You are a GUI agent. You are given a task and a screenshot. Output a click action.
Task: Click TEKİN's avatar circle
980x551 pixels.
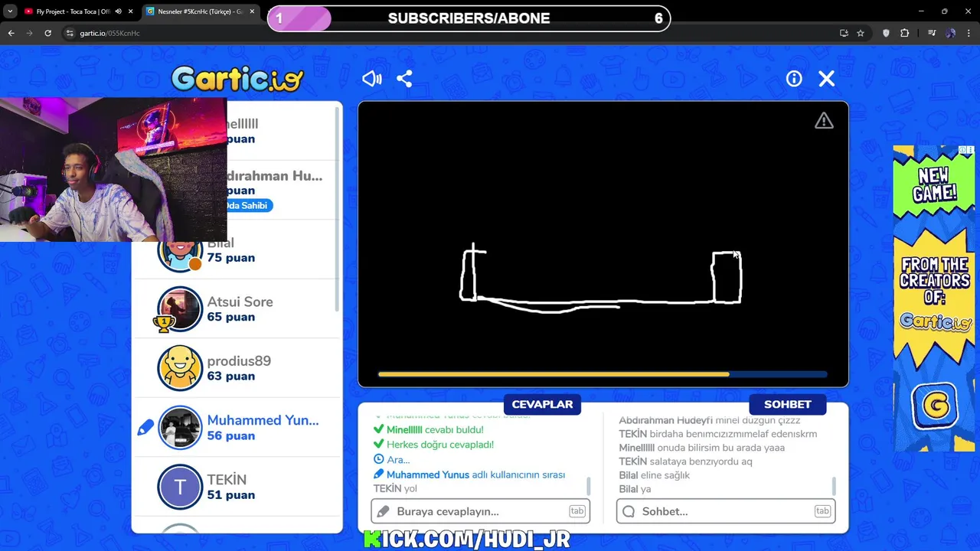click(180, 487)
